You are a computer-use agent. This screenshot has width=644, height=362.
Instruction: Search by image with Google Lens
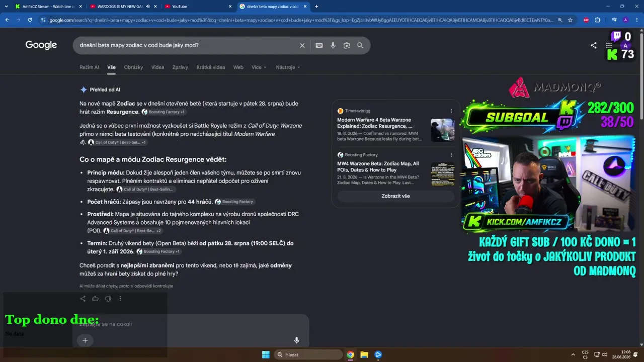(347, 45)
